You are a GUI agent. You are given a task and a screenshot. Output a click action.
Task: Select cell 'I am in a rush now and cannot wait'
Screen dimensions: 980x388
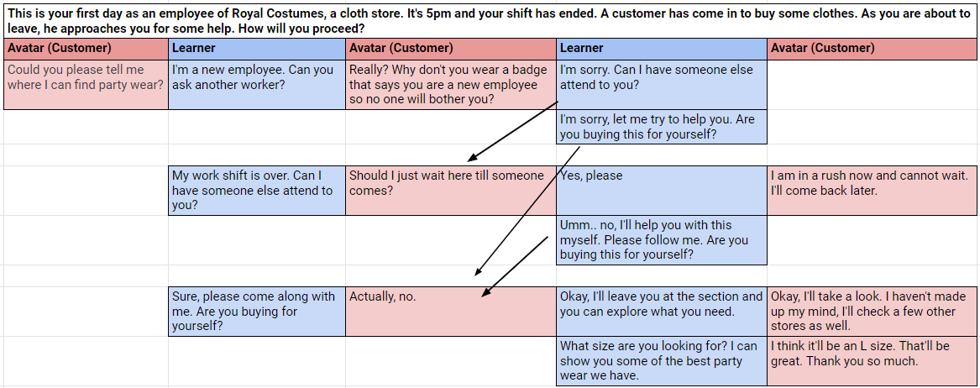[872, 191]
